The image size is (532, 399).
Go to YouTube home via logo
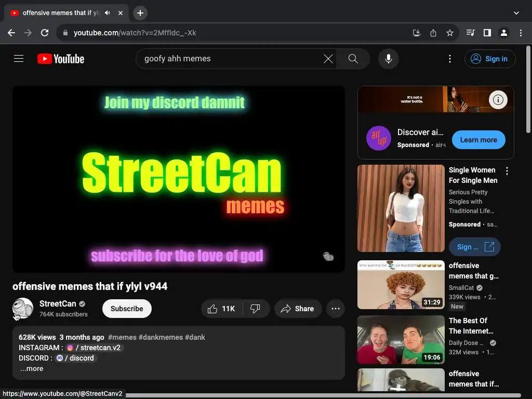(x=61, y=59)
